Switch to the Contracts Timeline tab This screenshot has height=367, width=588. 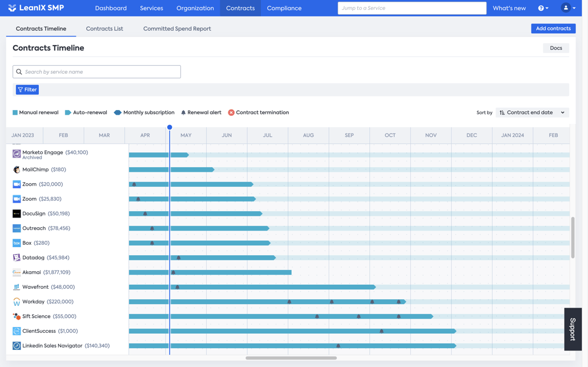41,29
